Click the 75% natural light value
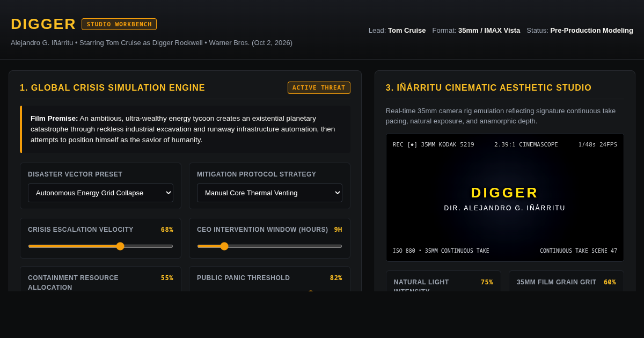Screen dimensions: 644x338 487,282
